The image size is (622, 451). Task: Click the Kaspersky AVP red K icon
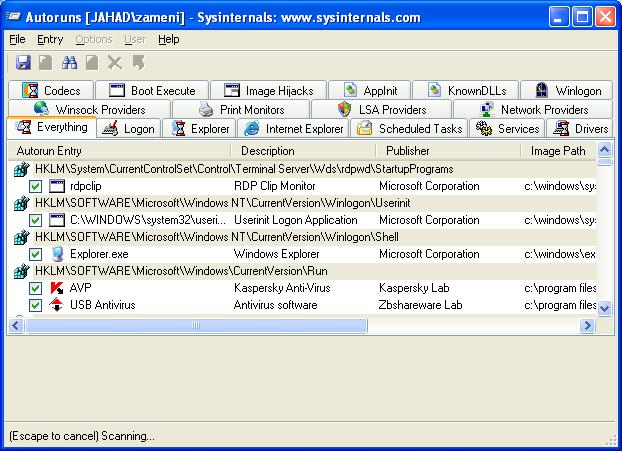tap(57, 288)
